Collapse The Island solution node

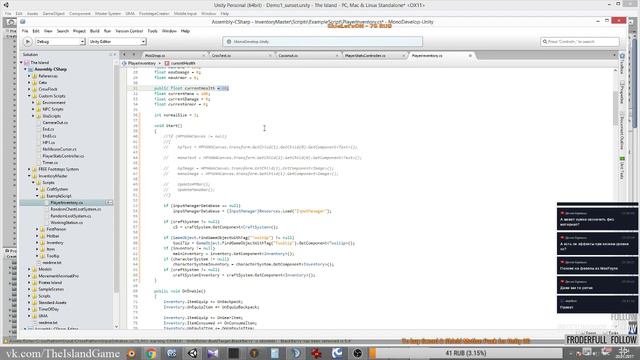pyautogui.click(x=22, y=63)
